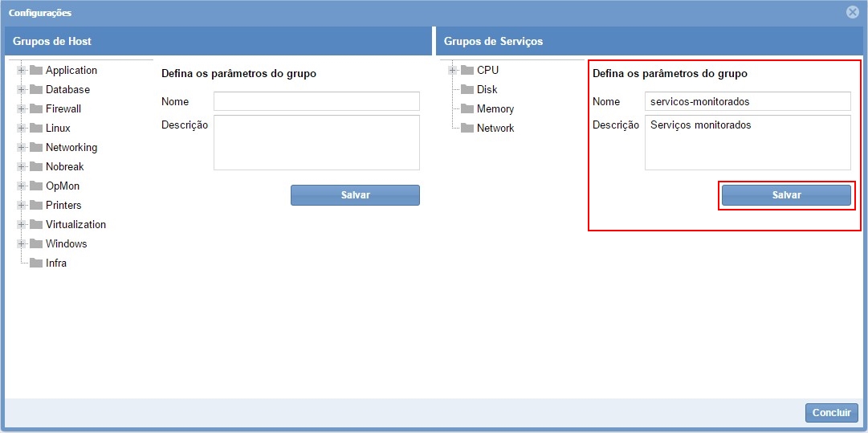The width and height of the screenshot is (868, 433).
Task: Expand the CPU service group node
Action: coord(453,70)
